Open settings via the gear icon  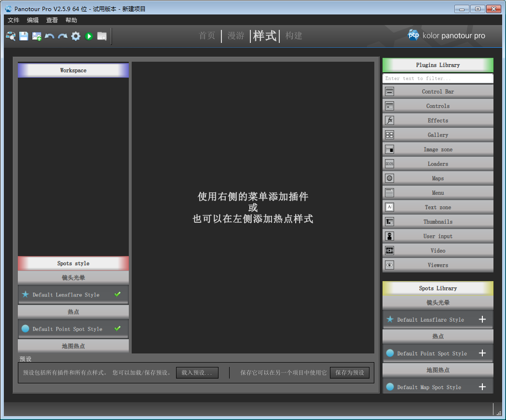point(76,36)
